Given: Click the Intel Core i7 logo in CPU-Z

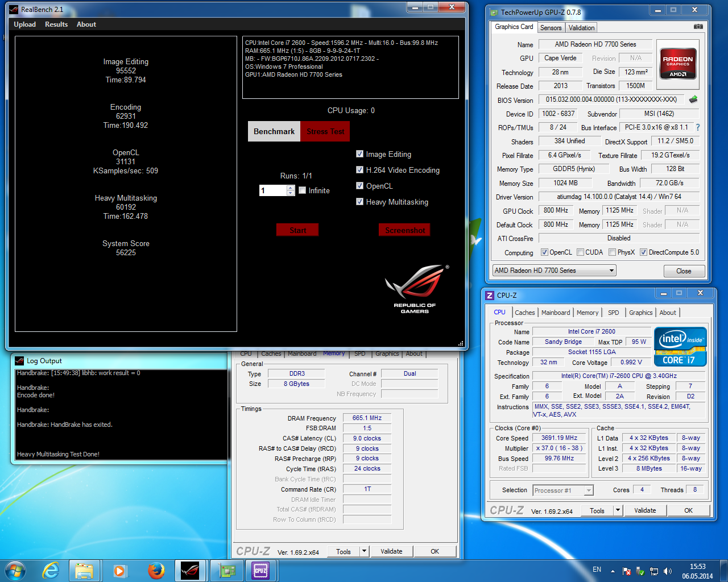Looking at the screenshot, I should pos(680,346).
